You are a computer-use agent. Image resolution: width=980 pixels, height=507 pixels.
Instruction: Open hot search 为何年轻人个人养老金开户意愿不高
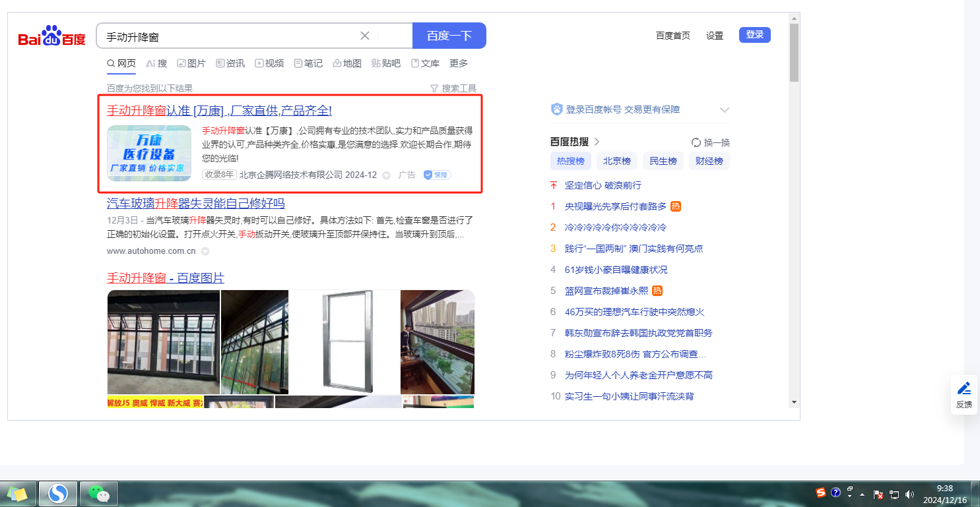[639, 375]
